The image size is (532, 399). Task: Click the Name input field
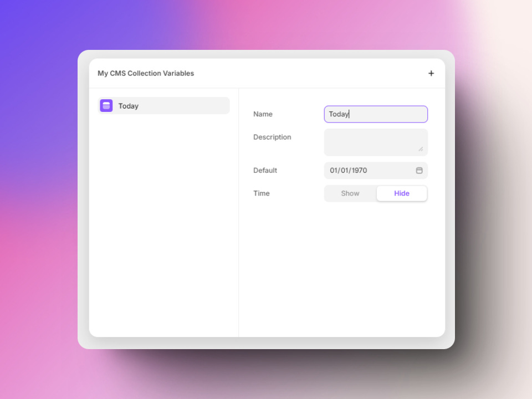376,114
